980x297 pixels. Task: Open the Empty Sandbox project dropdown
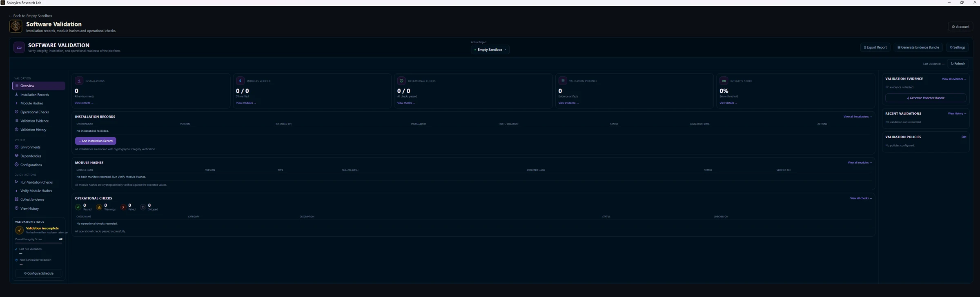[x=490, y=50]
